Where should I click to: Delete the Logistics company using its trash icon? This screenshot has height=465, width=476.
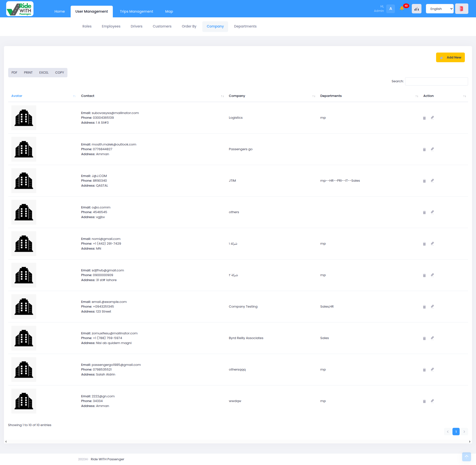(424, 118)
